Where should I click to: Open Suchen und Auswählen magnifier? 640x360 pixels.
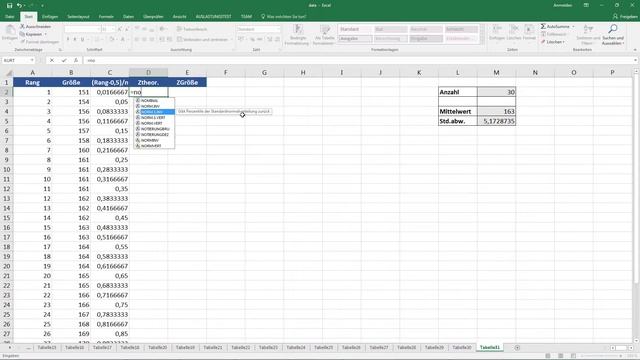[613, 35]
